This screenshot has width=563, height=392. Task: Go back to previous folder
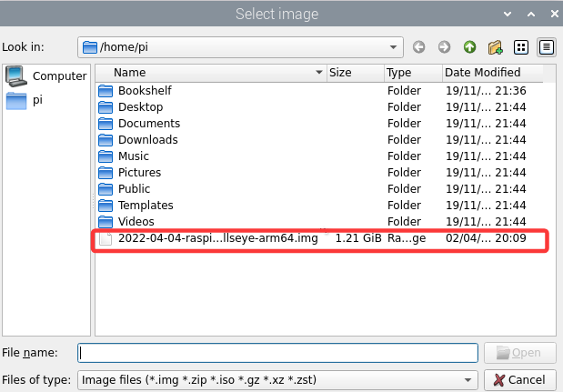click(x=418, y=46)
